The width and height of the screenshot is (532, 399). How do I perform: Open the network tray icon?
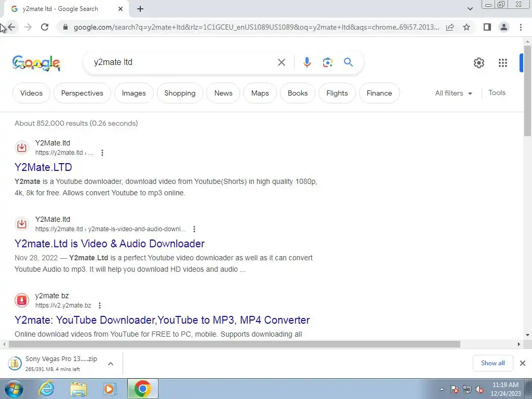click(467, 390)
